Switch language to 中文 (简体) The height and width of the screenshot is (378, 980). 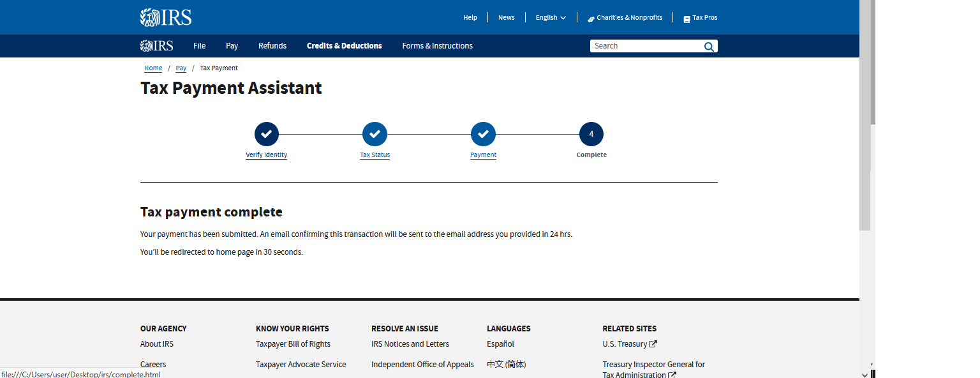tap(507, 365)
